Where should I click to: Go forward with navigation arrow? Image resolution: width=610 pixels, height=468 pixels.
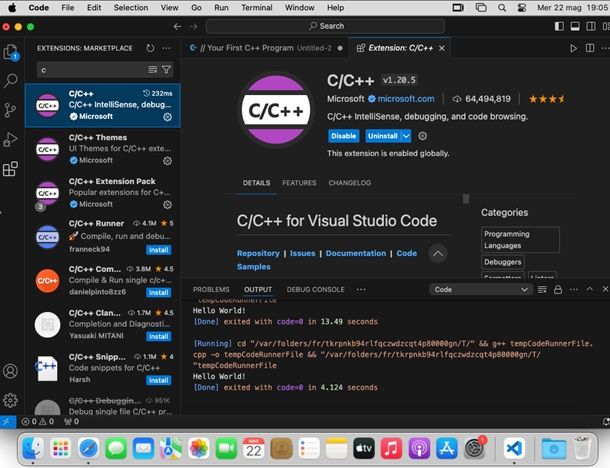193,26
